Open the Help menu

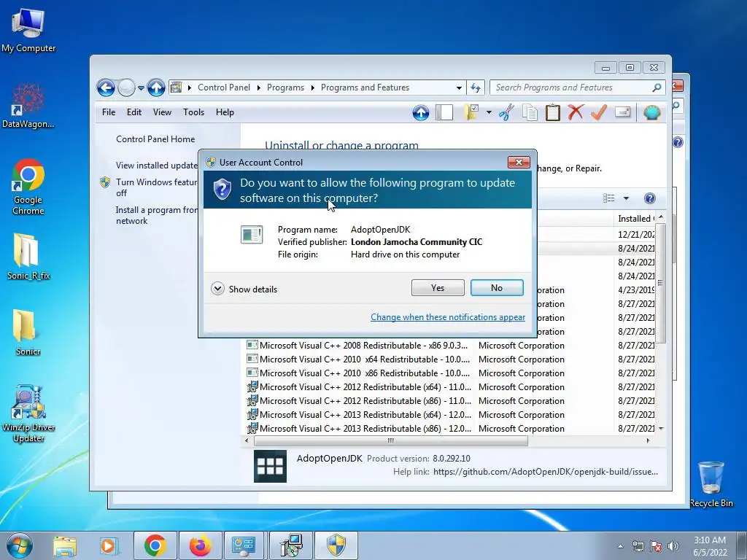225,112
